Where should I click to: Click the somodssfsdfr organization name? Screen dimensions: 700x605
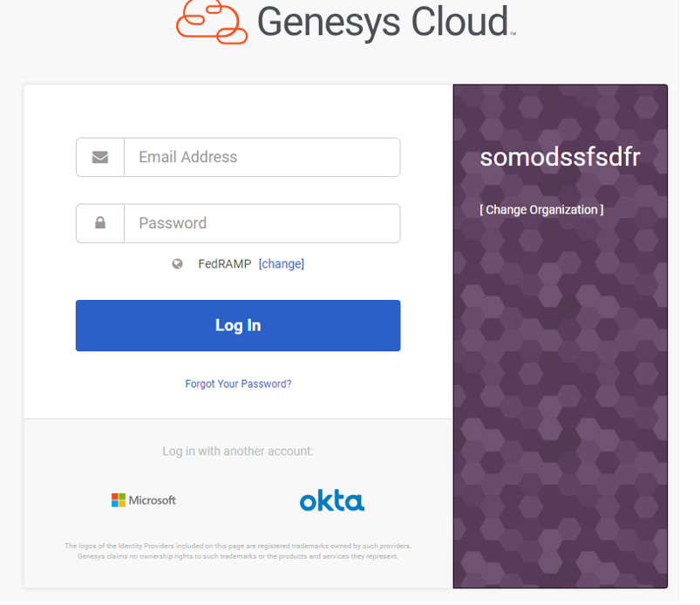tap(560, 157)
